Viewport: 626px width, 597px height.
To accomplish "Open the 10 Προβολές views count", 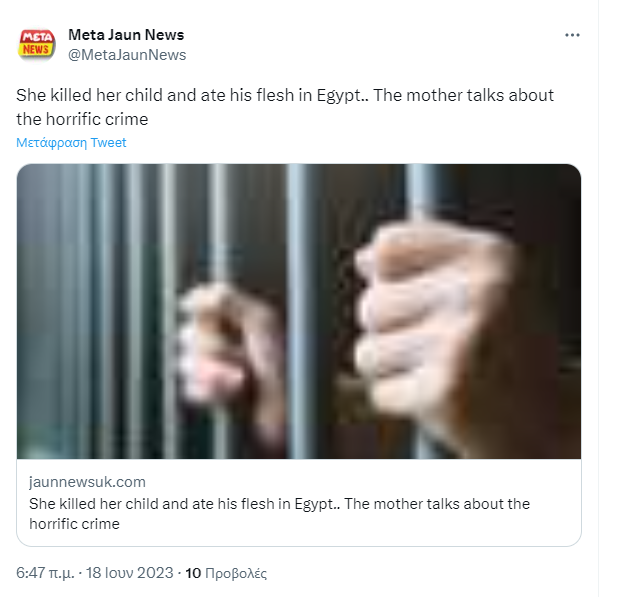I will click(x=226, y=573).
